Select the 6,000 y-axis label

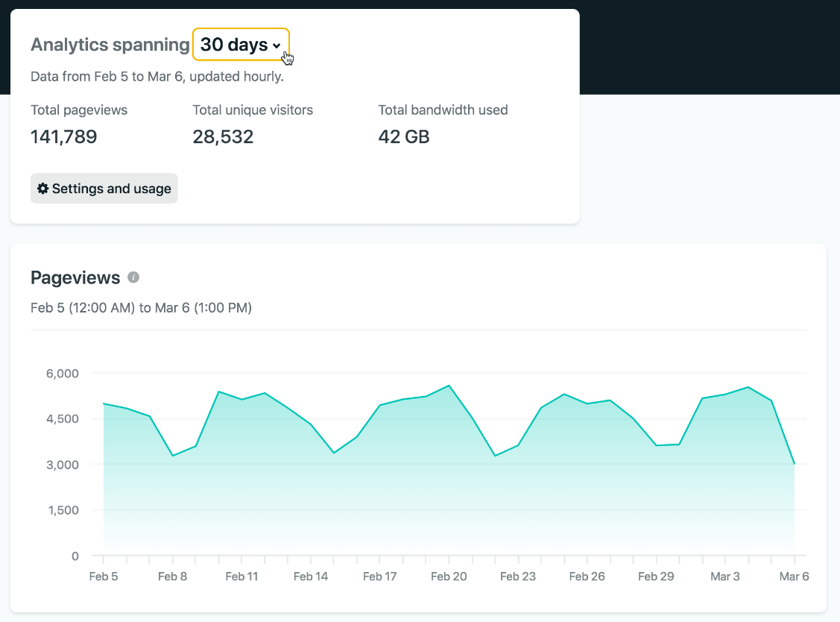pyautogui.click(x=63, y=373)
